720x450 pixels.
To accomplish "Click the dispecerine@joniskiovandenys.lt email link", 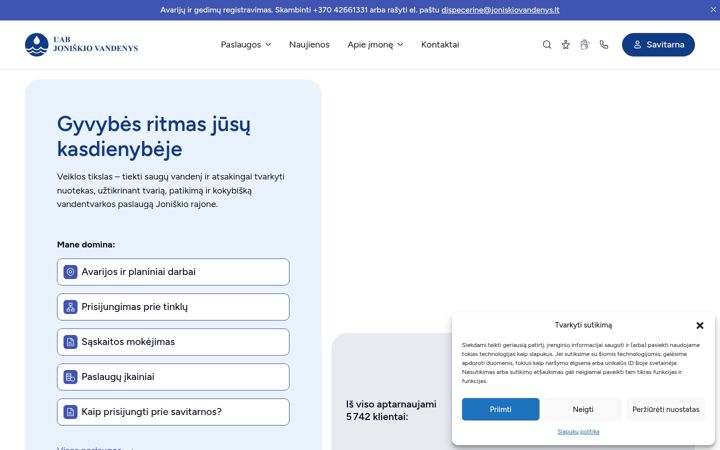I will 500,10.
